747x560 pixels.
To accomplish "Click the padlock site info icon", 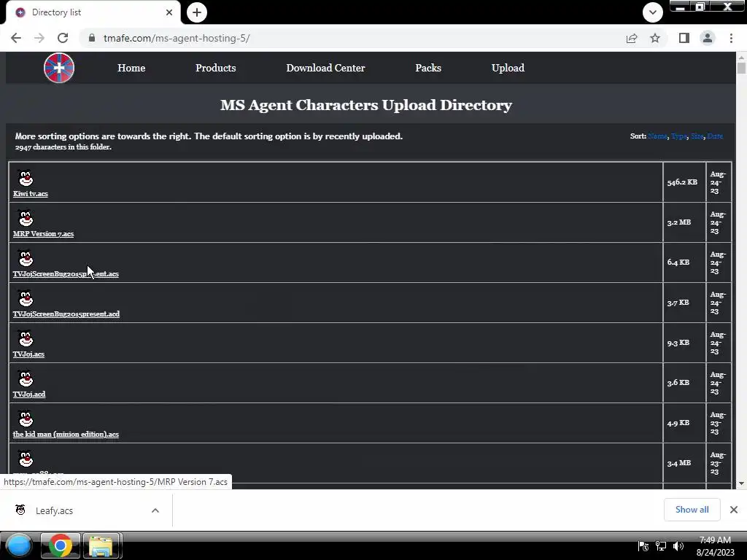I will [92, 38].
